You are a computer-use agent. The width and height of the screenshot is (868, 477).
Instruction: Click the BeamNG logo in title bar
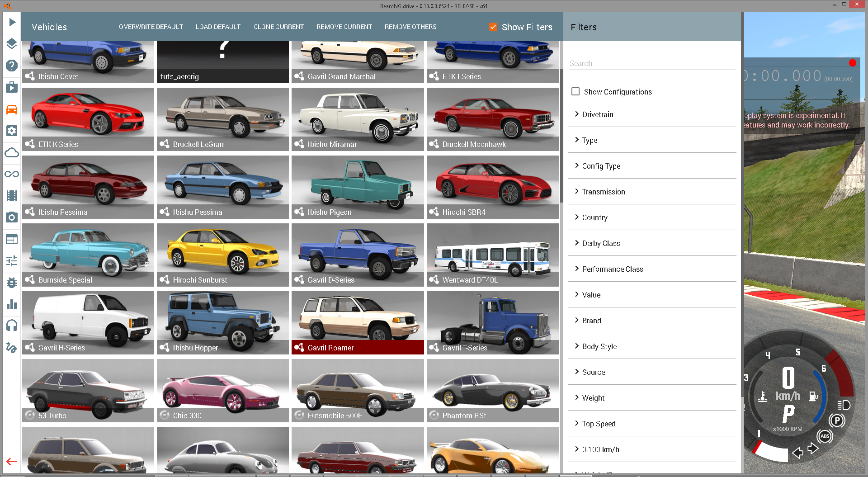[7, 6]
